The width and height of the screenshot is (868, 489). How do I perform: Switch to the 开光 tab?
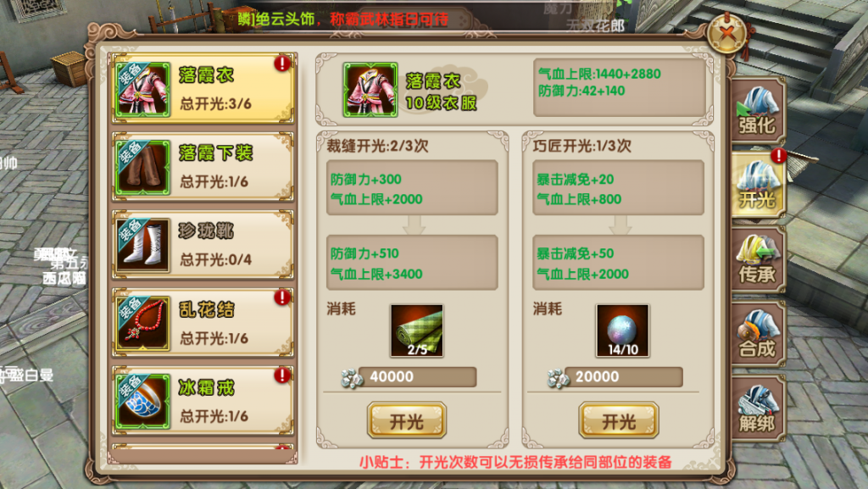pyautogui.click(x=757, y=186)
